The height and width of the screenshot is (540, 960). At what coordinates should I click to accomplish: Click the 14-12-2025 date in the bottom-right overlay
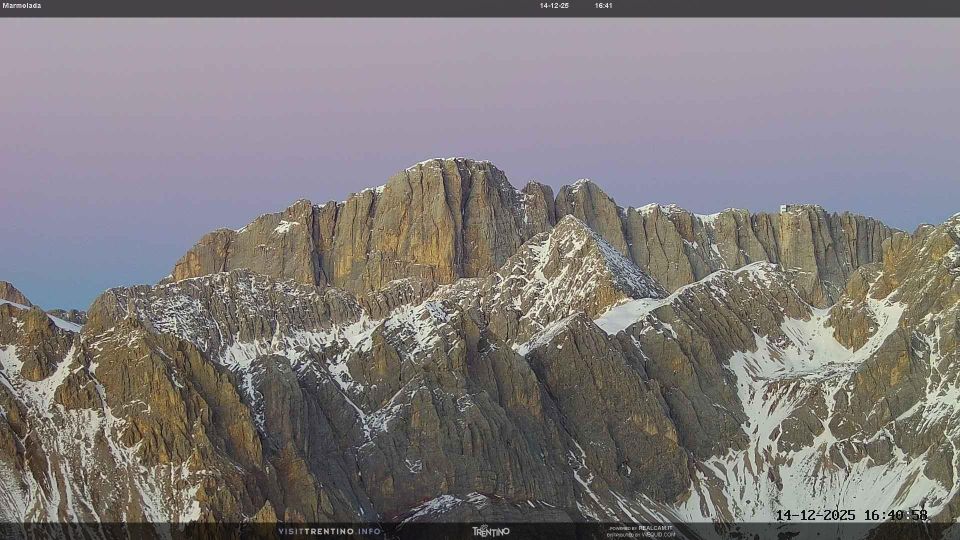tap(816, 515)
